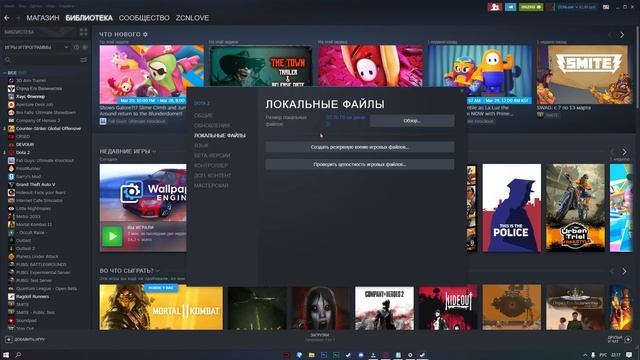Open the red friend activity icon
The height and width of the screenshot is (360, 640).
tap(495, 7)
